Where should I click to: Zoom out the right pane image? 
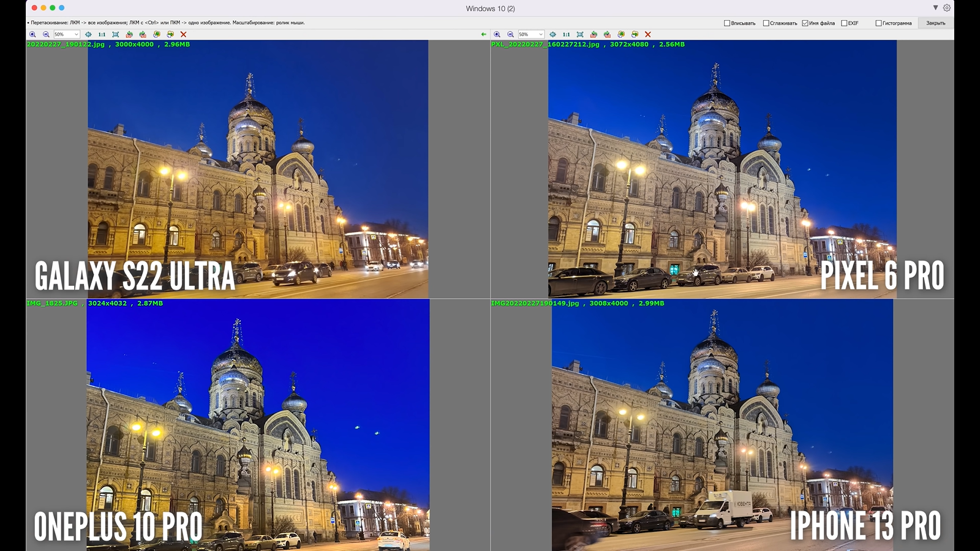pyautogui.click(x=510, y=34)
